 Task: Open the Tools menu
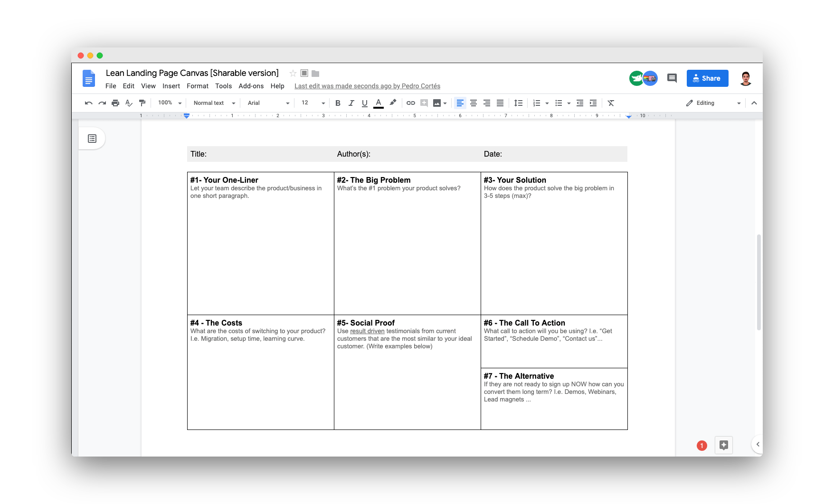[x=223, y=86]
